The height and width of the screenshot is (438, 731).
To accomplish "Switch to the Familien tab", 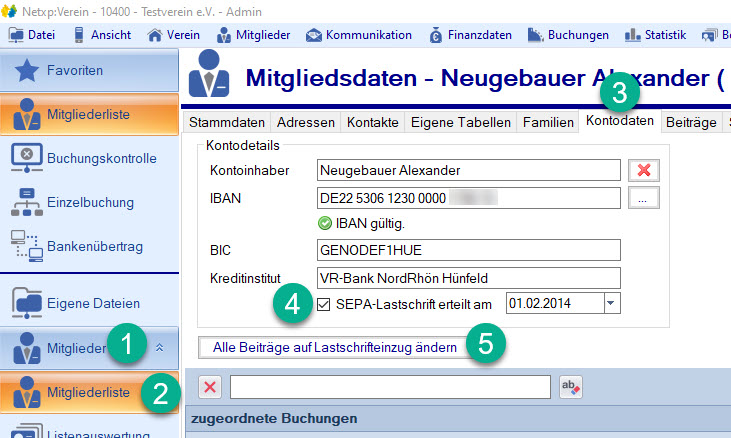I will pyautogui.click(x=548, y=122).
